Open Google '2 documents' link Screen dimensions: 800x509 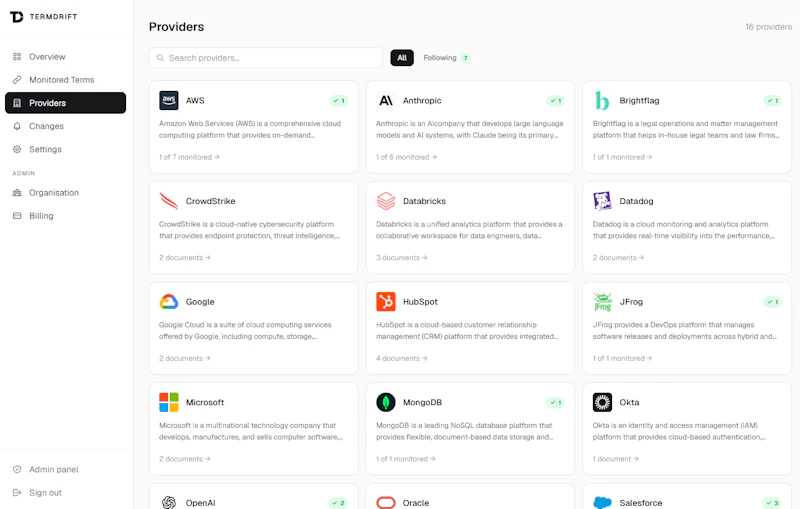[185, 358]
